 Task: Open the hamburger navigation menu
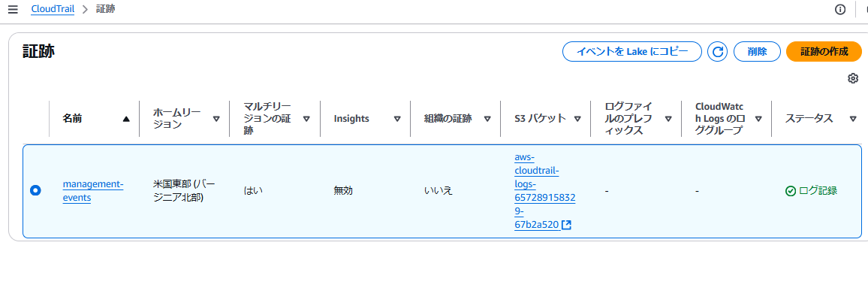click(13, 10)
